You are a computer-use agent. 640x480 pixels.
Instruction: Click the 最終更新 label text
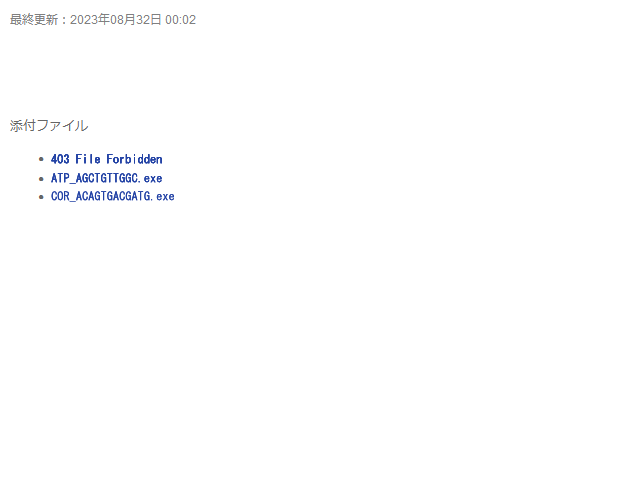tap(34, 20)
